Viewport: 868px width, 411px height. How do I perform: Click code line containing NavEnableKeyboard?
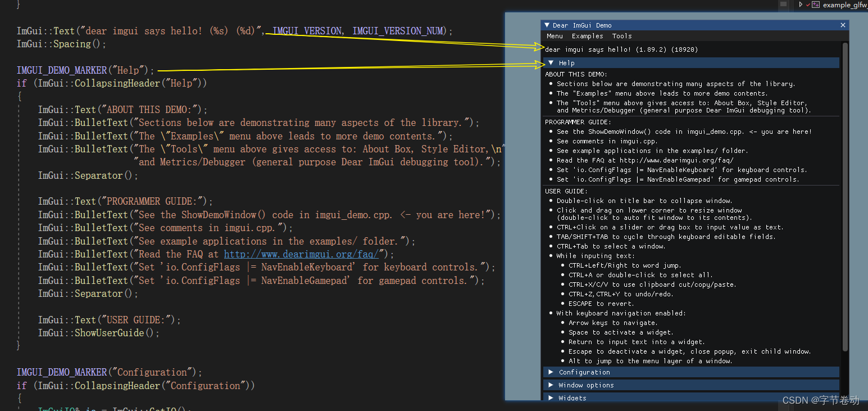click(x=267, y=267)
